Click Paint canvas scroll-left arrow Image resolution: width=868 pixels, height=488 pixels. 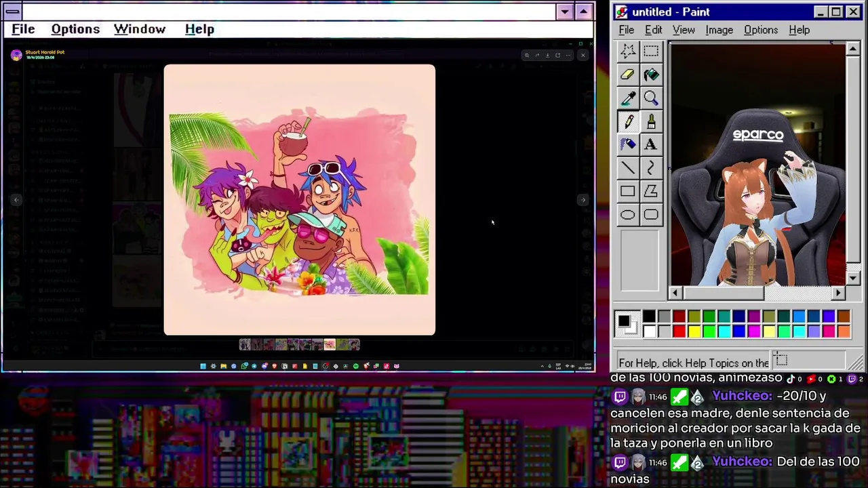pos(675,293)
